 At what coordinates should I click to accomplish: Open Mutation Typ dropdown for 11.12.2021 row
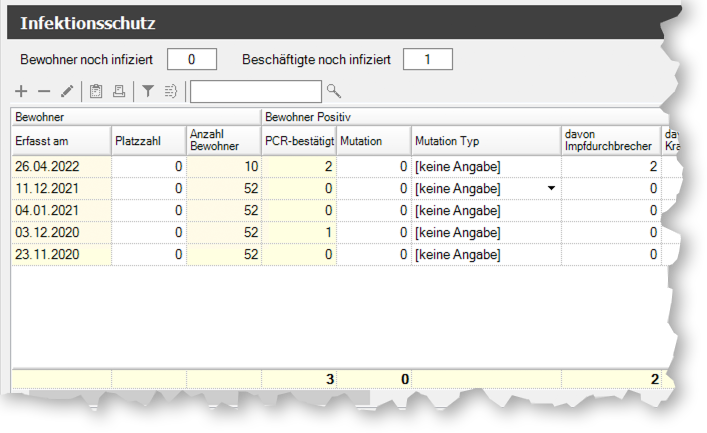(x=551, y=188)
